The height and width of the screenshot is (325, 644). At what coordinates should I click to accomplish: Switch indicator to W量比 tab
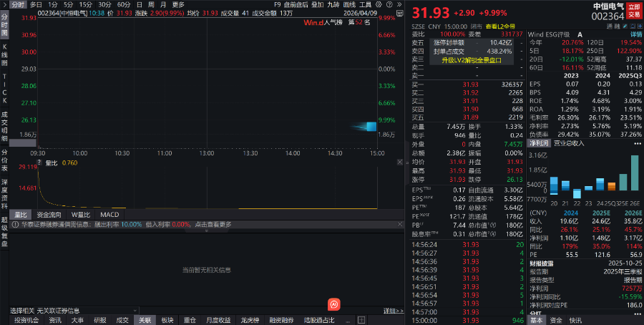click(80, 215)
